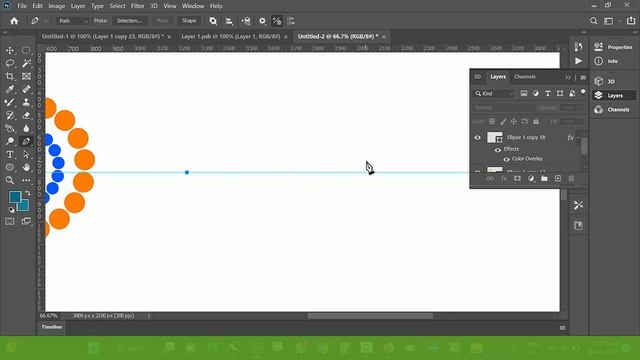Click the horizontal canvas scrollbar
The width and height of the screenshot is (640, 360).
click(370, 316)
